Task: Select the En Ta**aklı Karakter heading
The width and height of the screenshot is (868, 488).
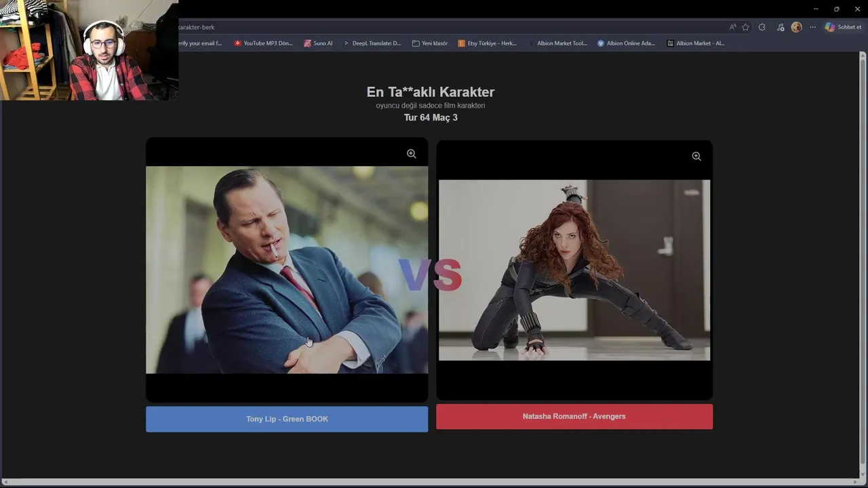Action: [431, 91]
